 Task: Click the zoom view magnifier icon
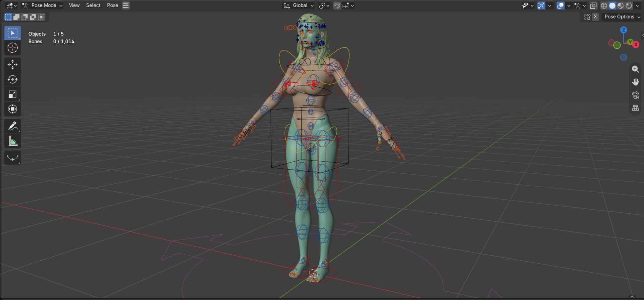tap(635, 69)
